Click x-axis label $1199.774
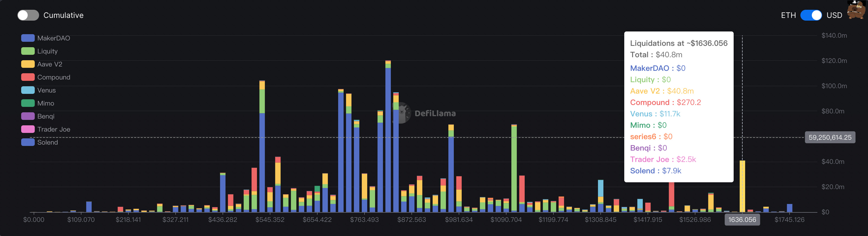This screenshot has width=868, height=236. click(x=553, y=219)
